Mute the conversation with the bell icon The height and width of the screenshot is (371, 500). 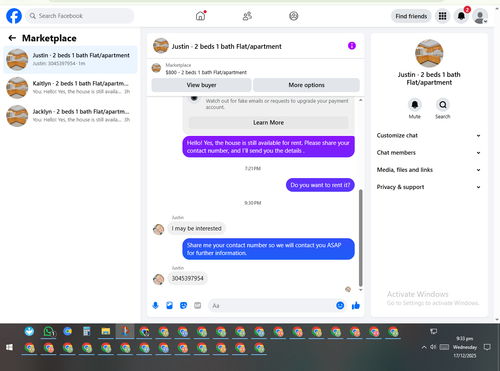point(415,105)
